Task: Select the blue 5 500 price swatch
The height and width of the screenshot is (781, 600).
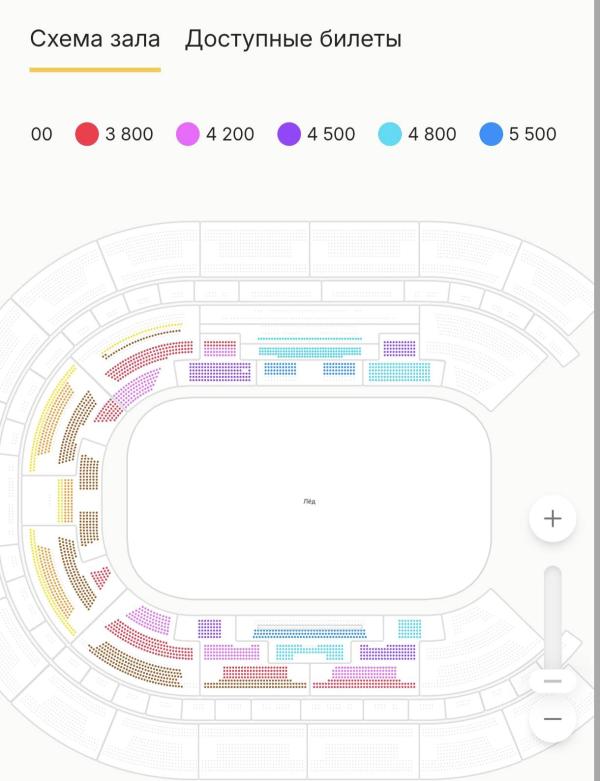Action: coord(491,134)
